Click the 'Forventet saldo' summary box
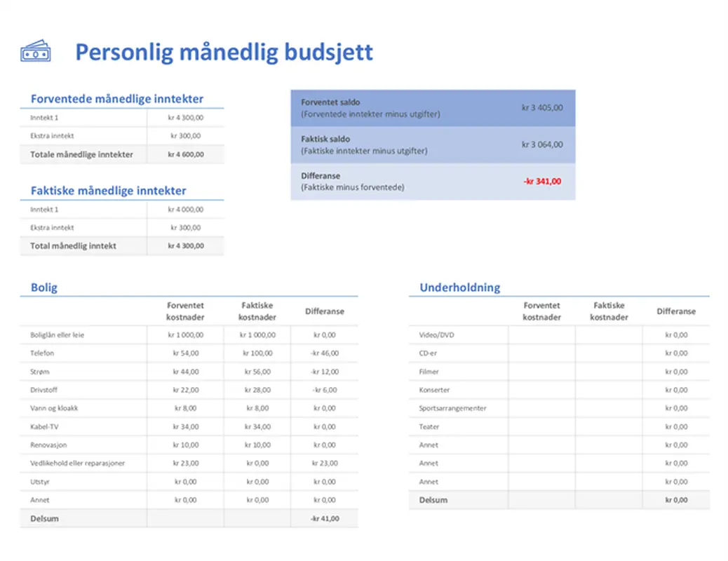The image size is (728, 561). [x=433, y=107]
